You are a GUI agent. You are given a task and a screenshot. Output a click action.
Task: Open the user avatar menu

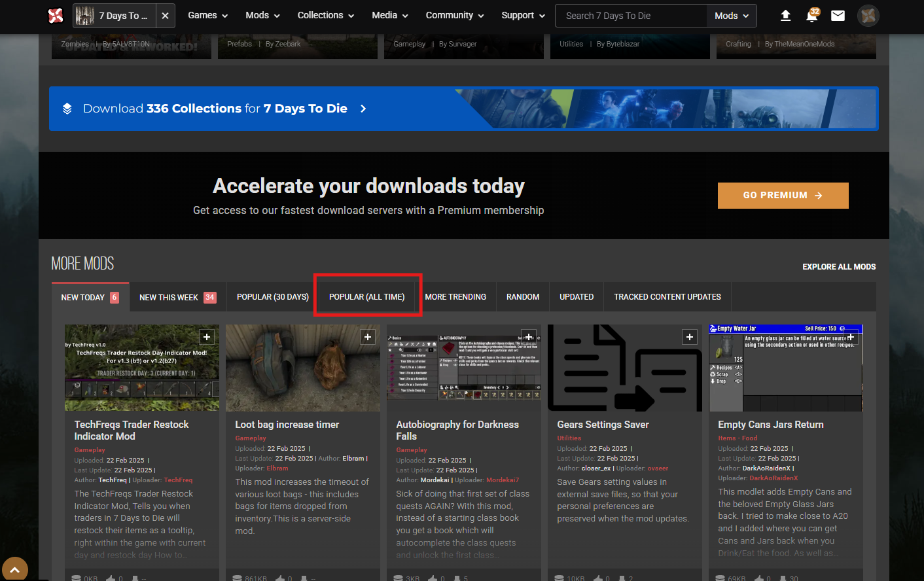[868, 16]
